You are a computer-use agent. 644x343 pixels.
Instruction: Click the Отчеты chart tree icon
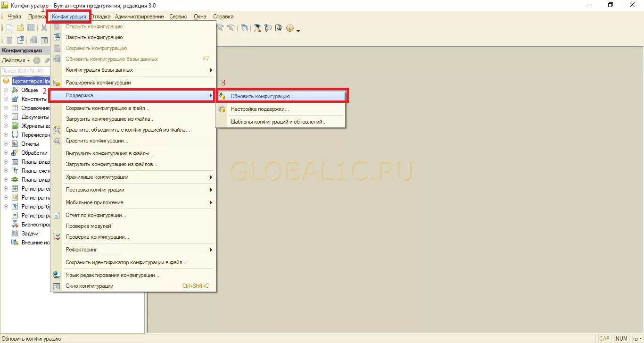pos(15,144)
